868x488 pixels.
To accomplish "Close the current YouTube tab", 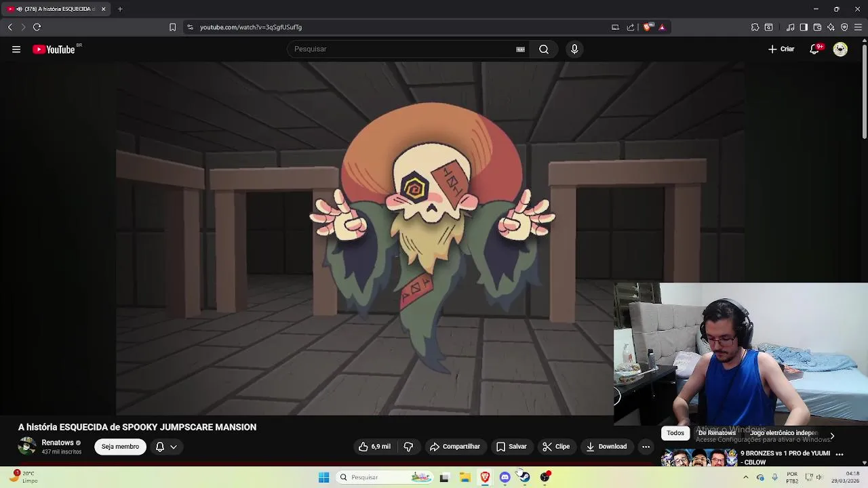I will (x=103, y=9).
